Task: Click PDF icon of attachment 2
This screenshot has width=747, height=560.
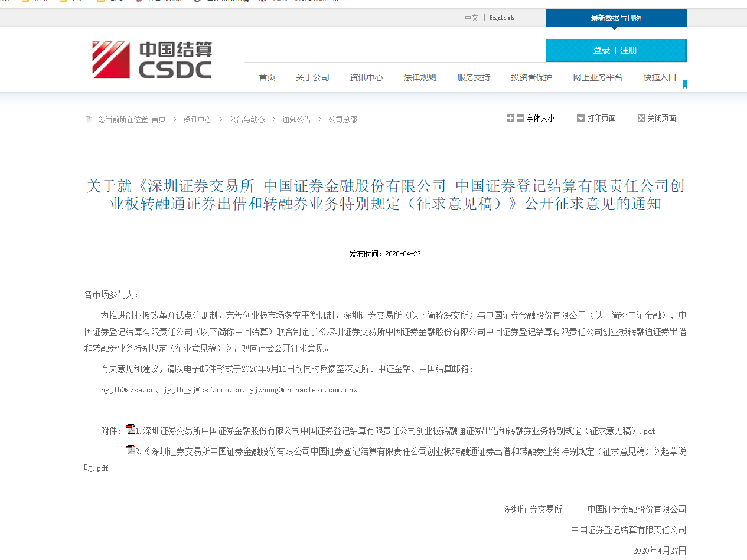Action: (131, 450)
